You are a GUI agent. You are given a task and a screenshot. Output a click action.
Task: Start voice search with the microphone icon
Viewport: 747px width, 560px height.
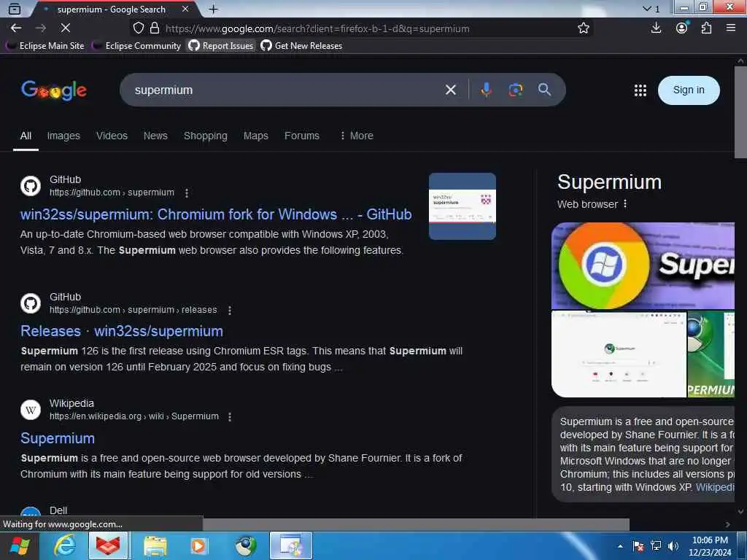(x=486, y=90)
